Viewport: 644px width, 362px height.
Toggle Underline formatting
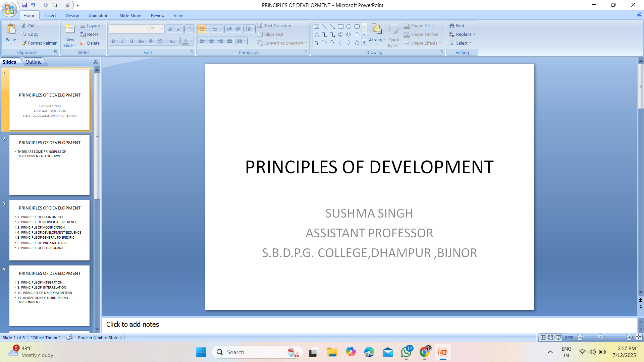point(131,41)
